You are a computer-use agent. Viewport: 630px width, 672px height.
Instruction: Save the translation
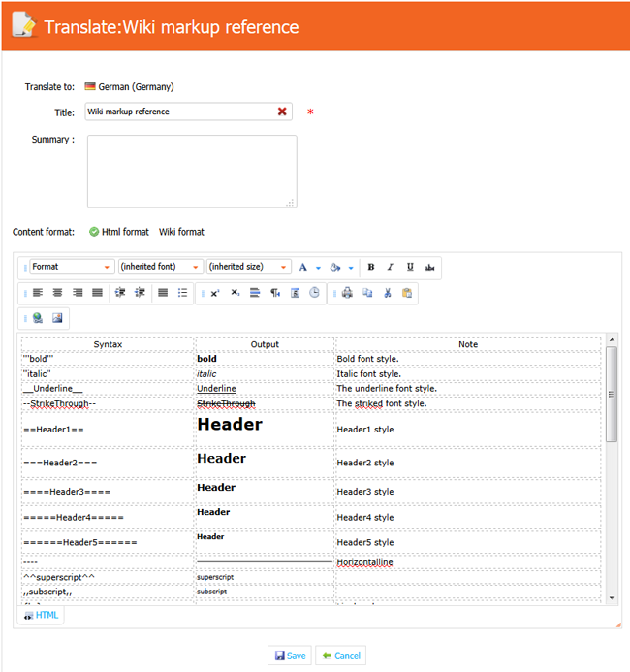[x=291, y=656]
